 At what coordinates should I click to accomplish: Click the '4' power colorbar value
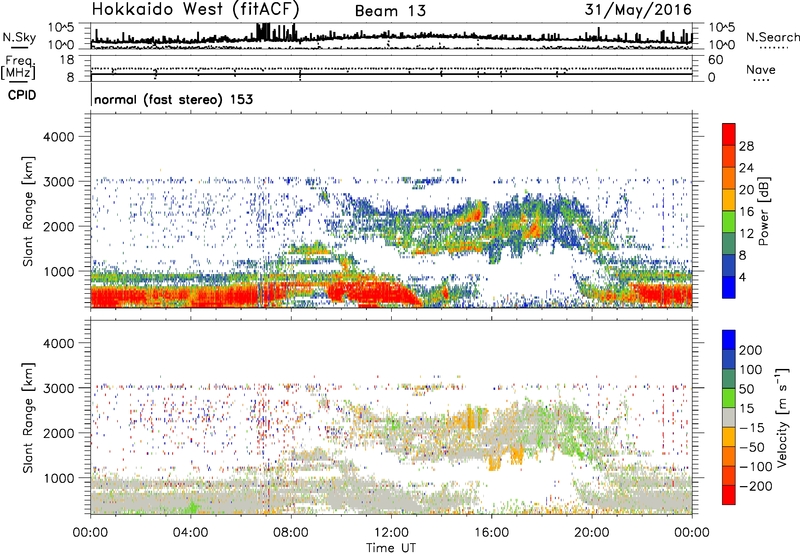(x=742, y=277)
